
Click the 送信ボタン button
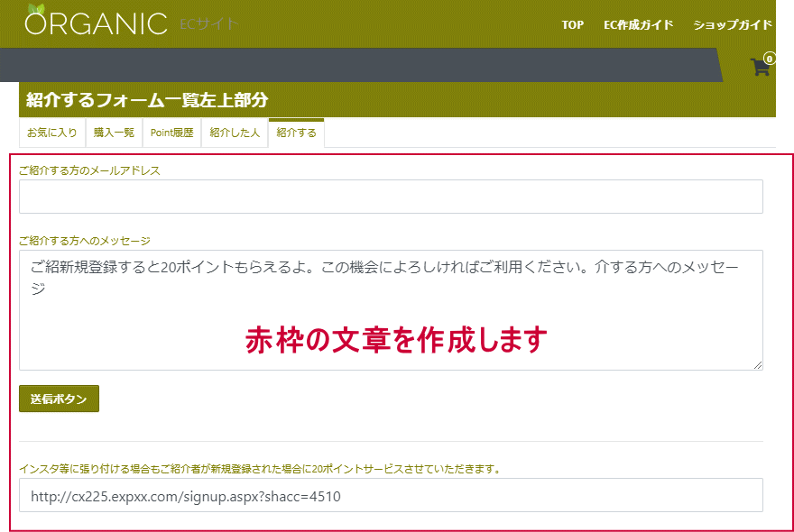click(59, 399)
